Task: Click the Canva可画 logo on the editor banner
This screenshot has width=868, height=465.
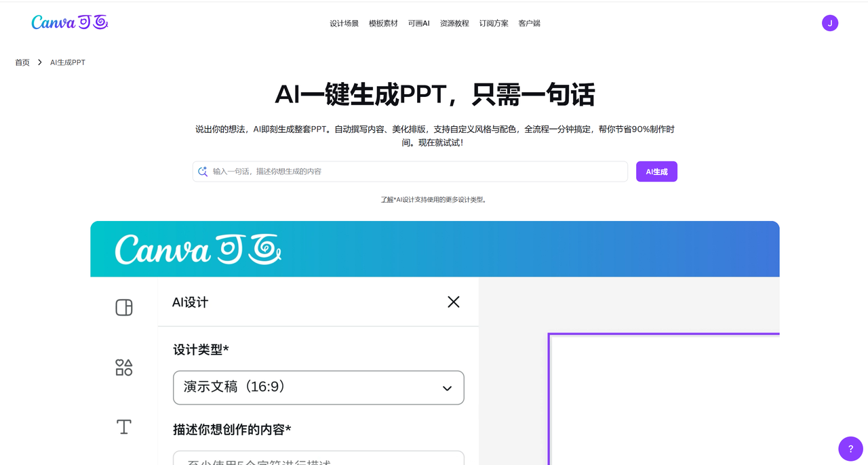Action: (197, 249)
